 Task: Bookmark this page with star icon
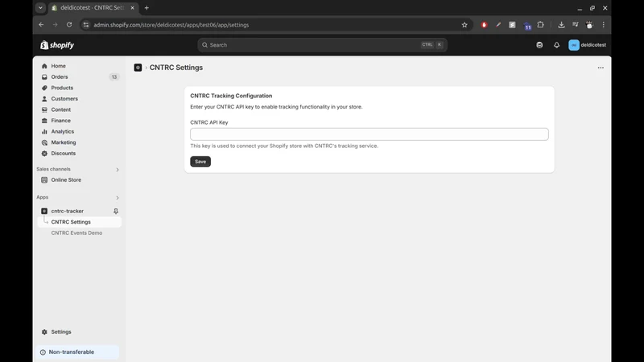[464, 25]
